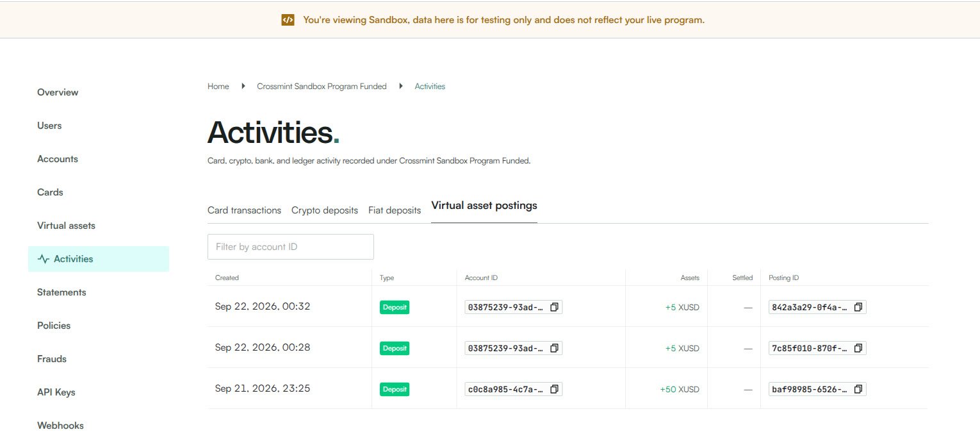Click Deposit badge in 00:28 row
Image resolution: width=980 pixels, height=432 pixels.
tap(395, 348)
